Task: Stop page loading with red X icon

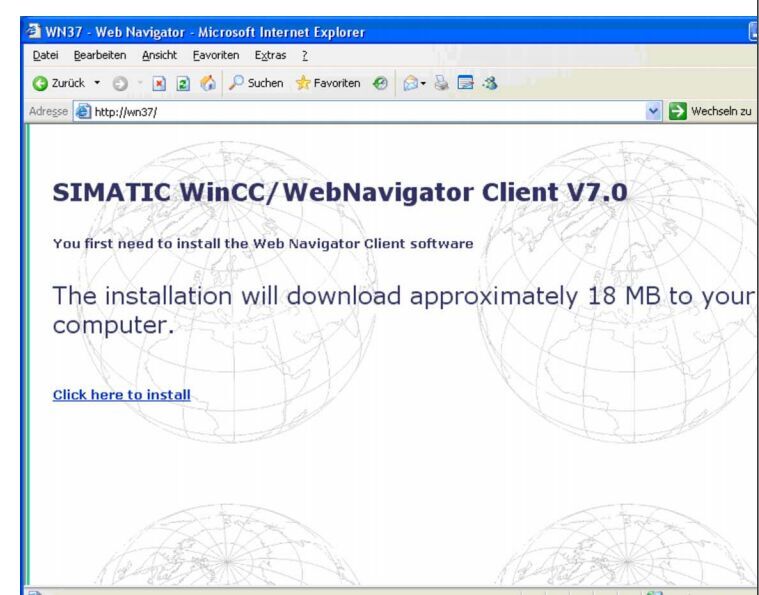Action: (159, 84)
